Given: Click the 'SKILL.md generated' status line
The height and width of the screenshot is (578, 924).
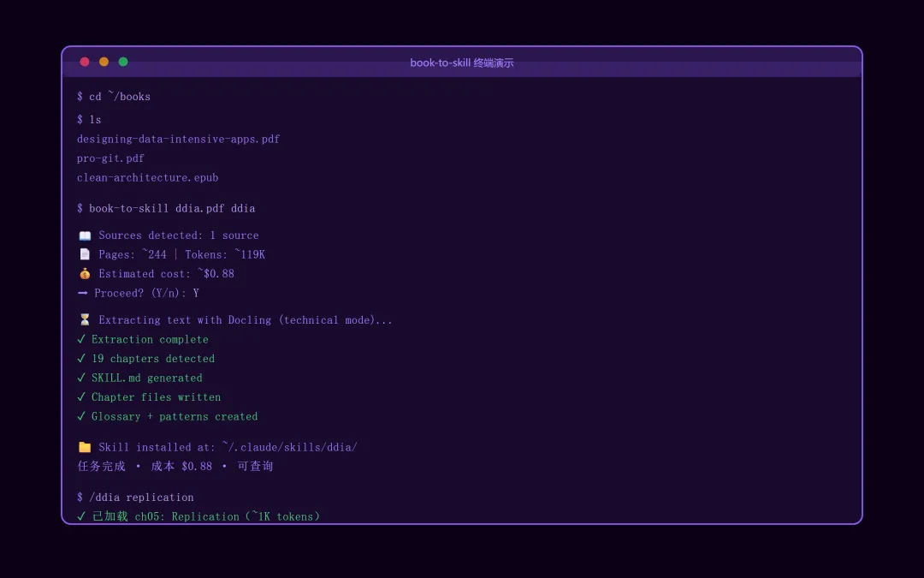Looking at the screenshot, I should [147, 378].
